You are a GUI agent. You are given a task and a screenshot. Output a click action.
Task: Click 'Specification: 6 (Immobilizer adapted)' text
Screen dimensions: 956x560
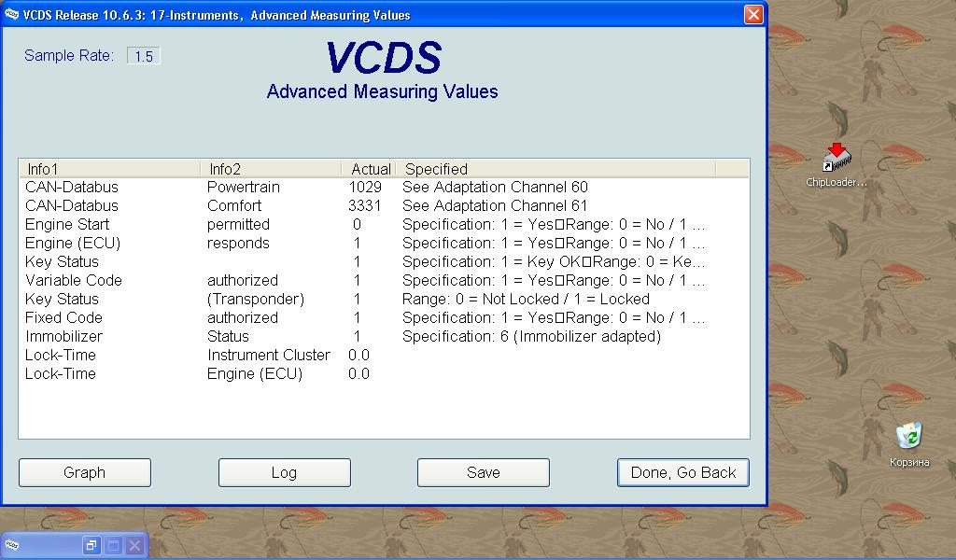click(x=531, y=336)
